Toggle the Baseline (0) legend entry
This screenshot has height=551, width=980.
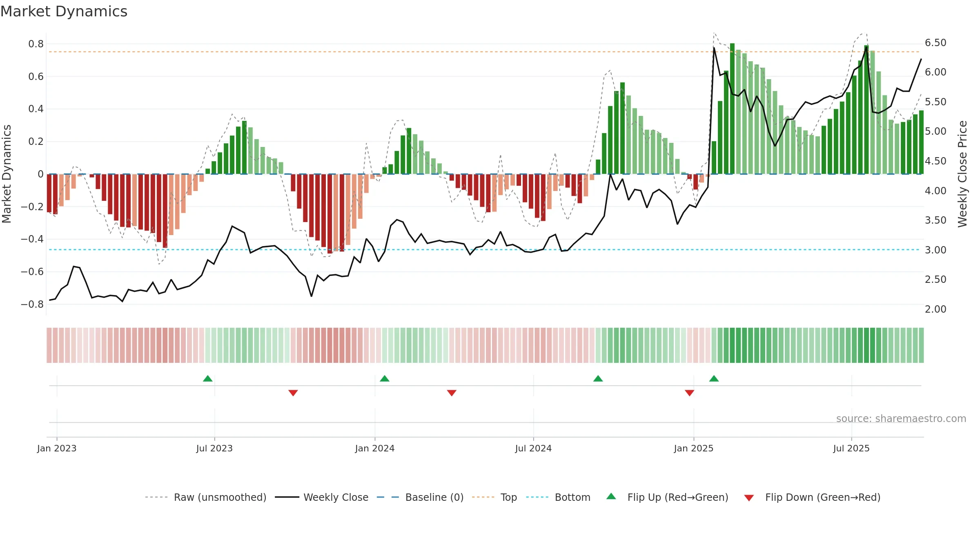click(x=420, y=497)
